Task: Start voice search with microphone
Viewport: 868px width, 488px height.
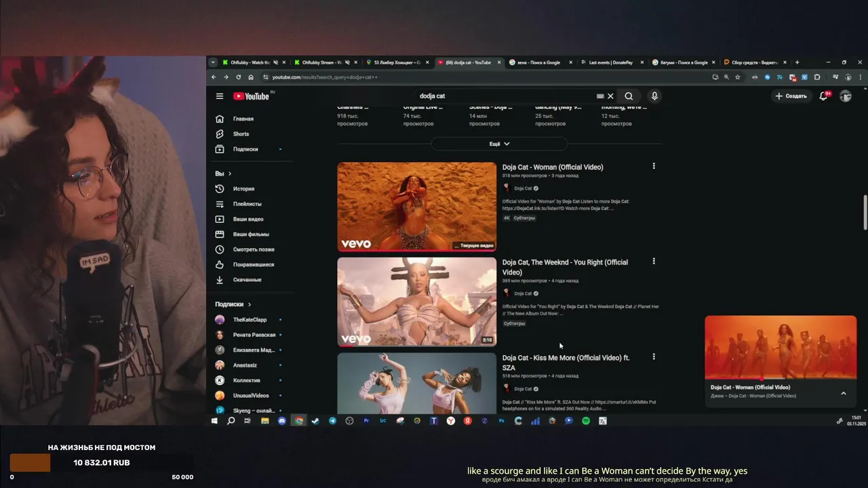Action: click(x=654, y=96)
